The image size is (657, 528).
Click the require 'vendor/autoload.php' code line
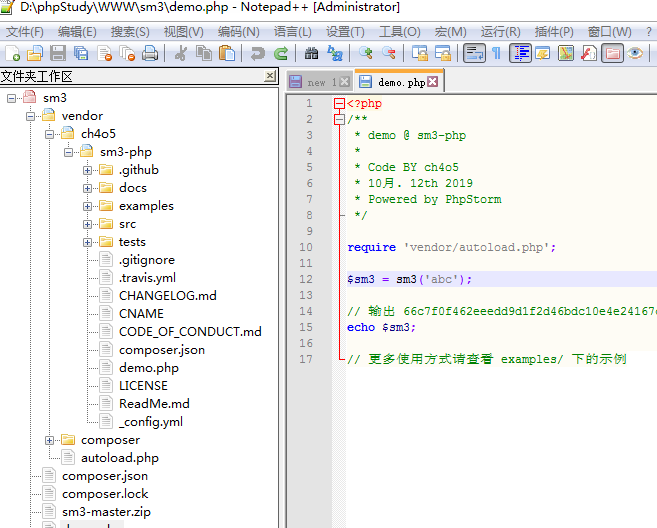tap(451, 248)
